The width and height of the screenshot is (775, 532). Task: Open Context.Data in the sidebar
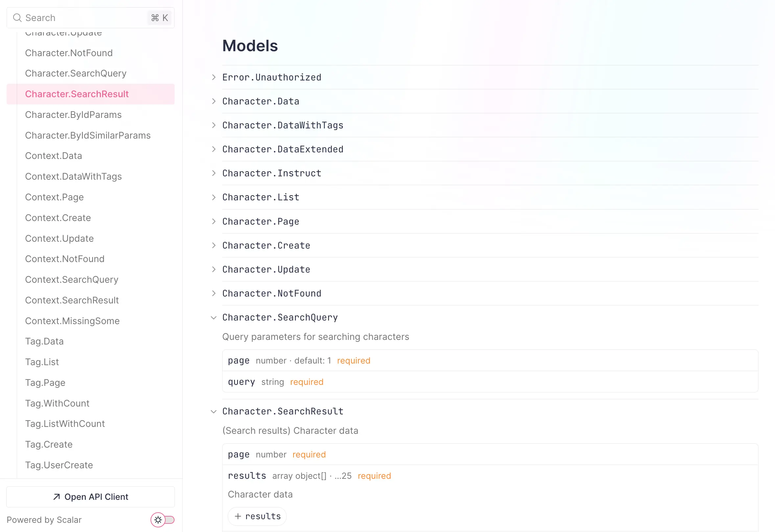(53, 156)
